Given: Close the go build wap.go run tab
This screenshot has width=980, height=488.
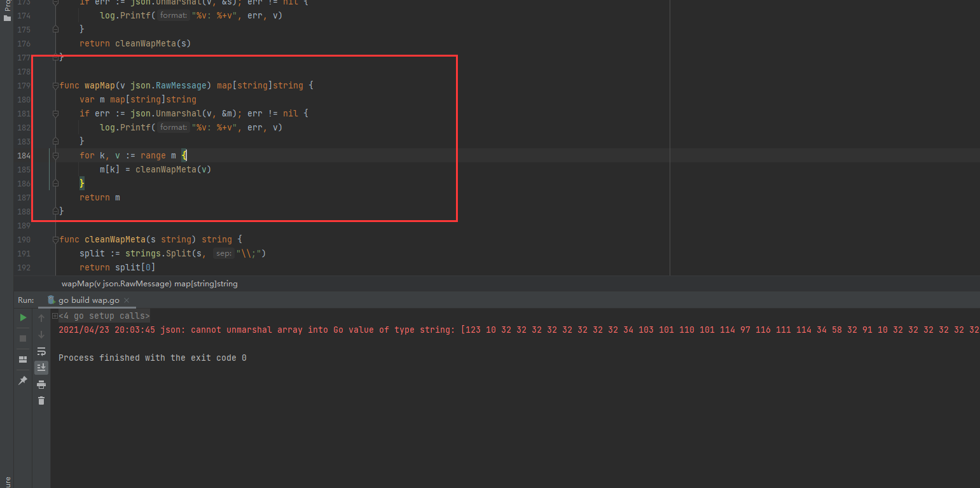Looking at the screenshot, I should coord(126,300).
